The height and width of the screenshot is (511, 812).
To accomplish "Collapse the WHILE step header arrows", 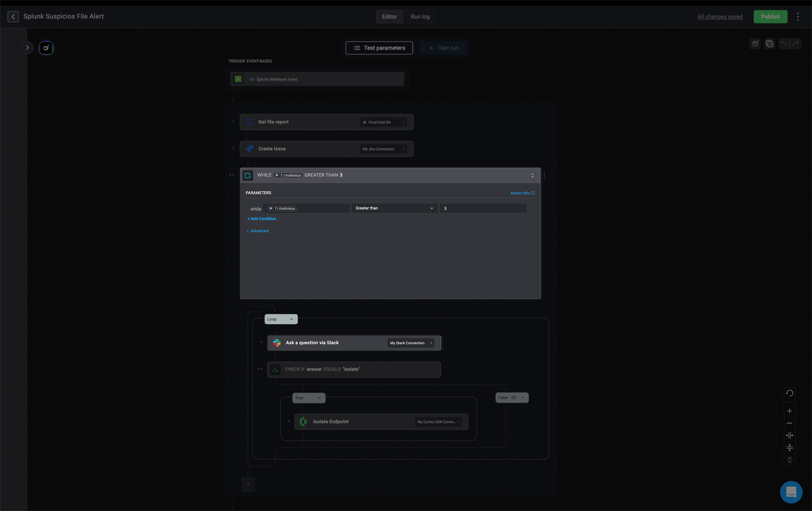I will (532, 175).
